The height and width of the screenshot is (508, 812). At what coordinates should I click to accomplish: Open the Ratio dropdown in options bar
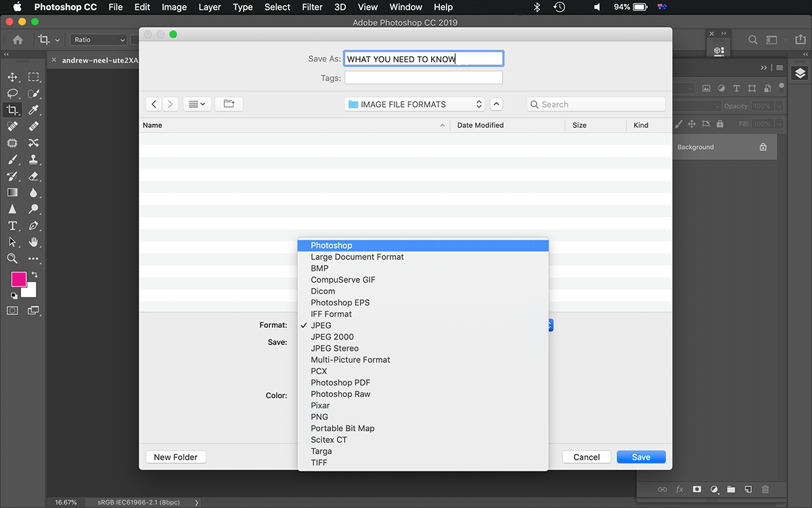tap(99, 40)
